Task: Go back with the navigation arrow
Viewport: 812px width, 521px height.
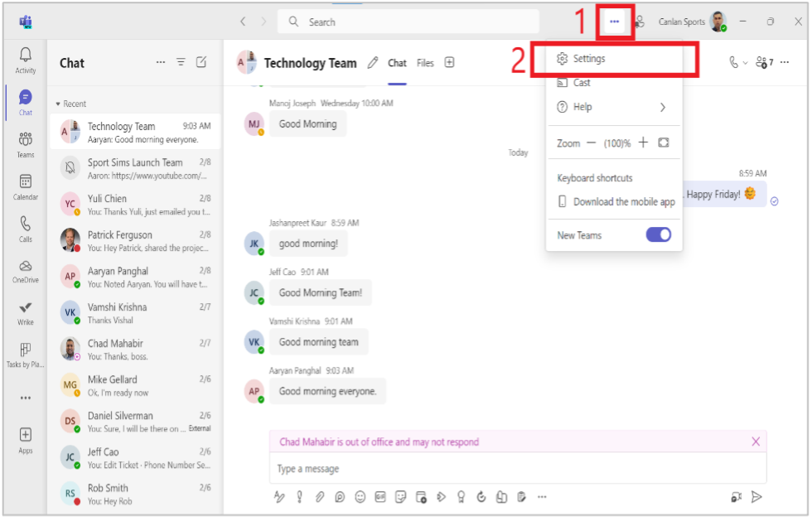Action: tap(243, 22)
